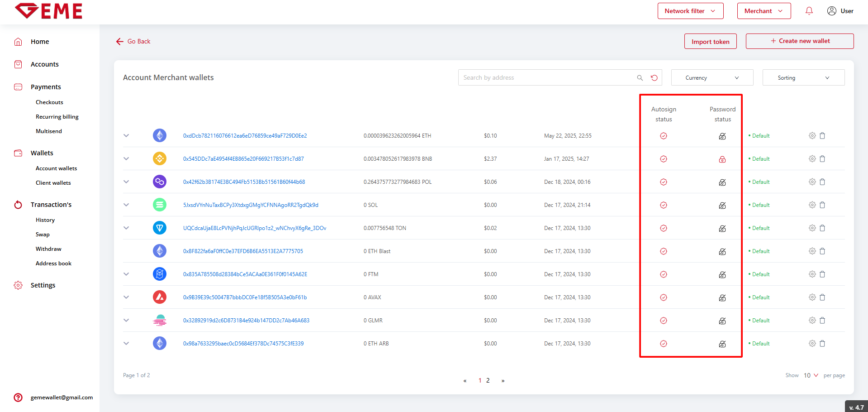Delete the BNB wallet using trash icon
The image size is (868, 412).
pyautogui.click(x=822, y=159)
